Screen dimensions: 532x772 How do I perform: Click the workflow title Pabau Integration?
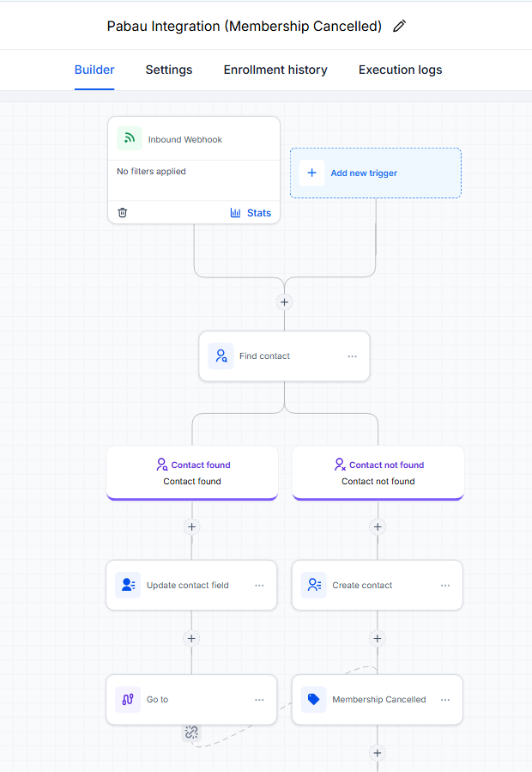pyautogui.click(x=244, y=26)
